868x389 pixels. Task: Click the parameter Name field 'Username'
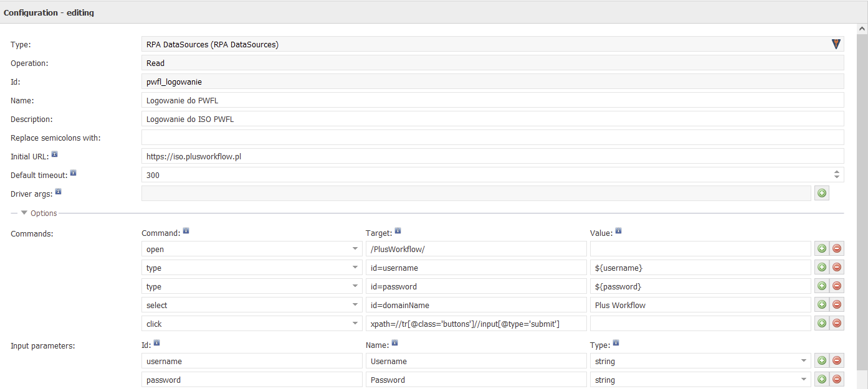tap(476, 361)
